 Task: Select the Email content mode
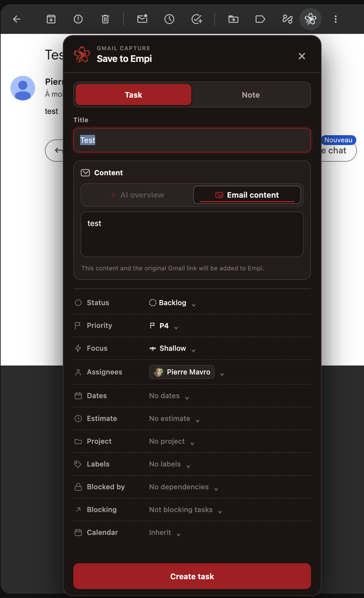point(247,195)
